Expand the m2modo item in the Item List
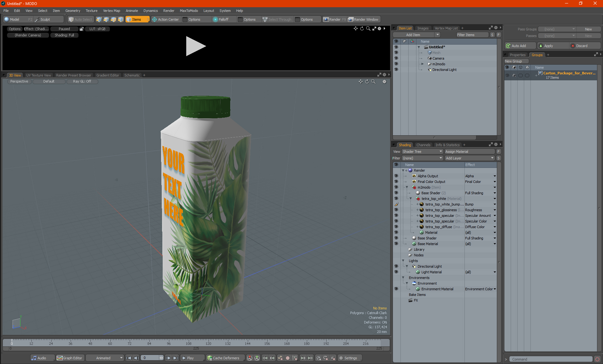Image resolution: width=603 pixels, height=364 pixels. (x=423, y=64)
